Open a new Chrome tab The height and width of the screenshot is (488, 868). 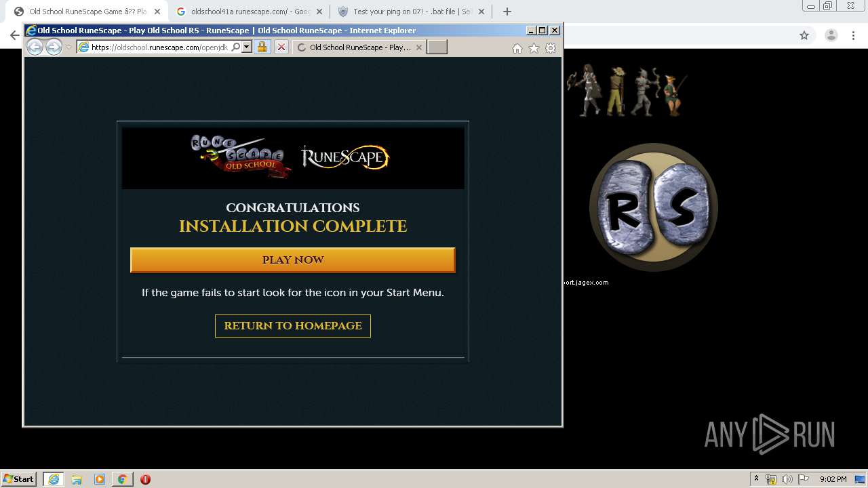coord(507,12)
